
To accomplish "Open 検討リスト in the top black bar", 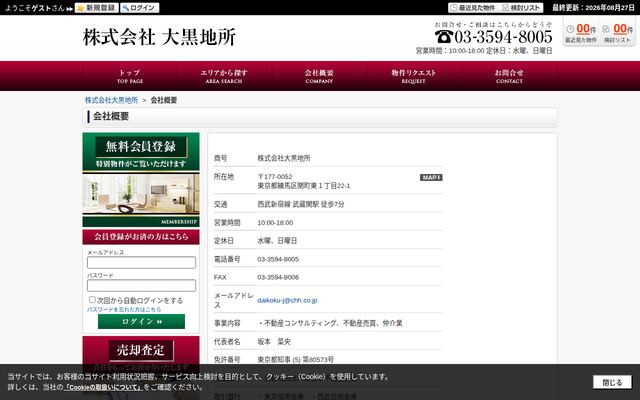I will [521, 8].
